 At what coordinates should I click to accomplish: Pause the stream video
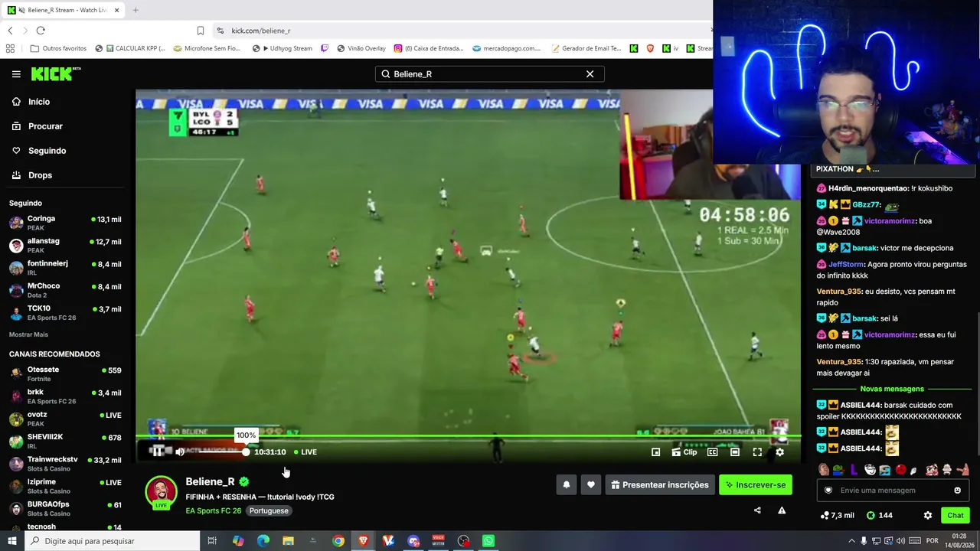pos(158,452)
